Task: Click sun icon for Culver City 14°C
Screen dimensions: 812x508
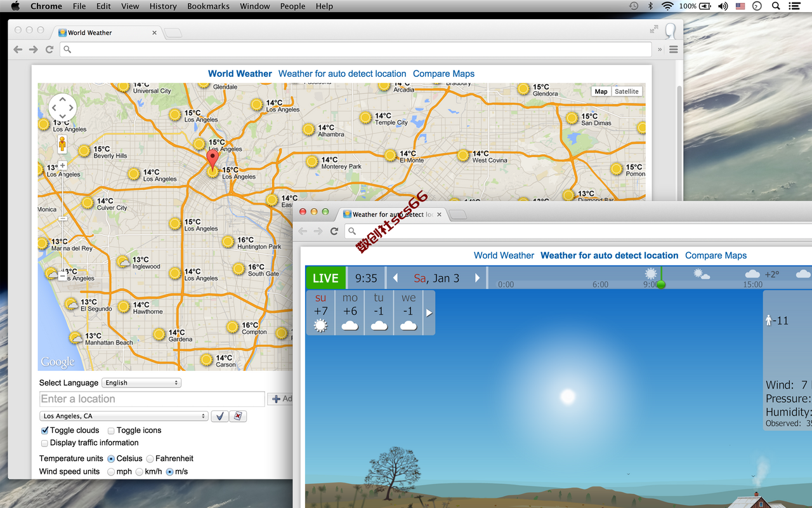Action: [x=88, y=203]
